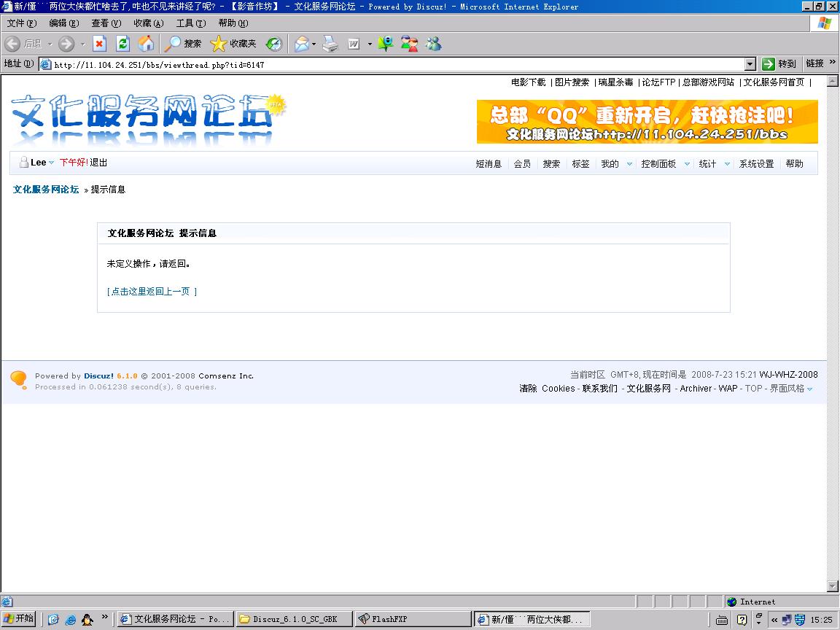Click the Edit with Word icon
Viewport: 840px width, 630px height.
pyautogui.click(x=354, y=44)
